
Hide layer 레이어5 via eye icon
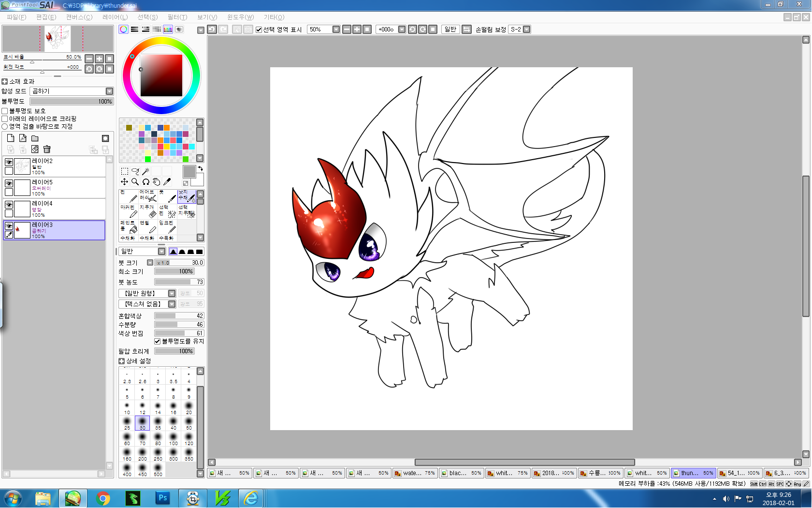tap(9, 183)
